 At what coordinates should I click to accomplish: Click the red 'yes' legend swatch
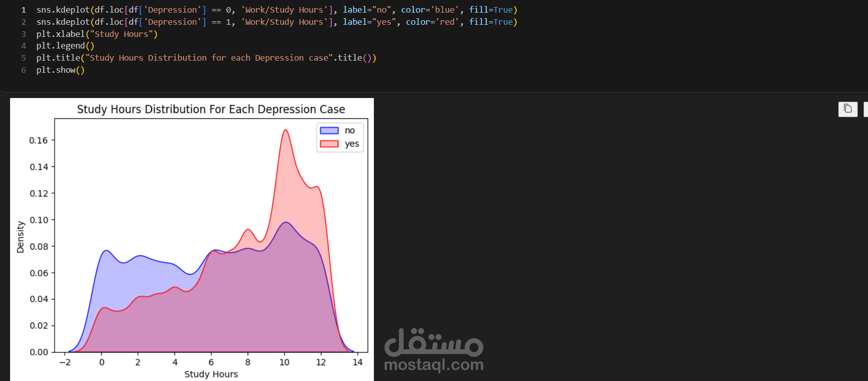coord(329,144)
